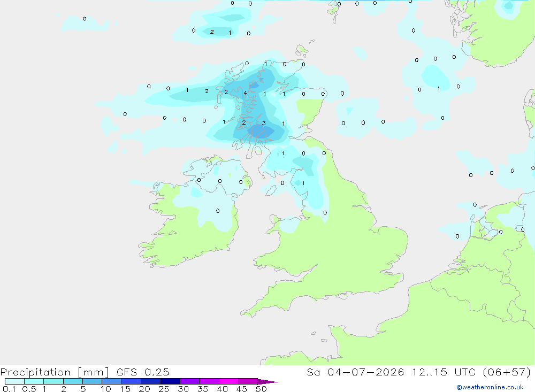Click legend label '0.1'
Viewport: 535px width, 392px height.
click(9, 389)
